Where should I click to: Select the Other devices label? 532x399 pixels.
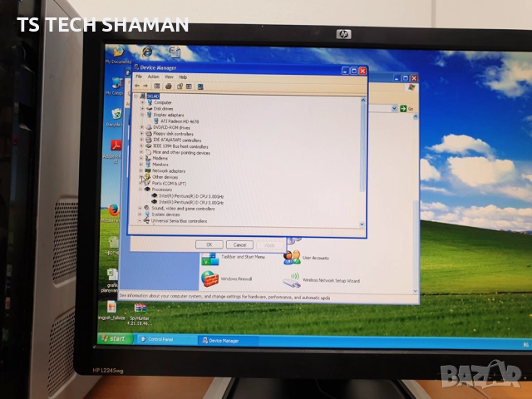click(x=165, y=177)
